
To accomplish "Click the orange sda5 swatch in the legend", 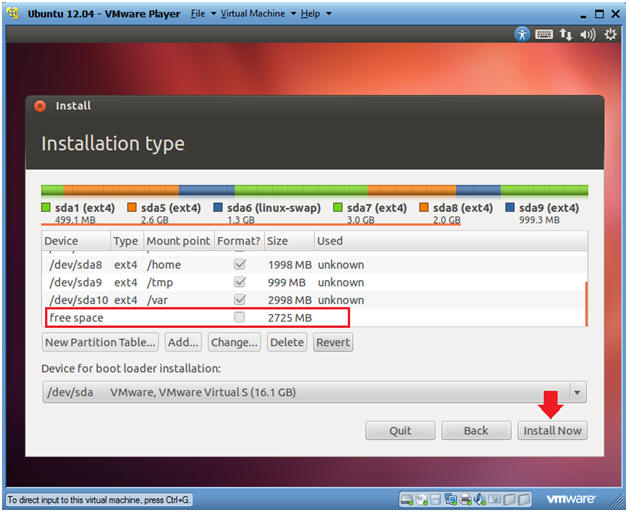I will click(x=132, y=207).
